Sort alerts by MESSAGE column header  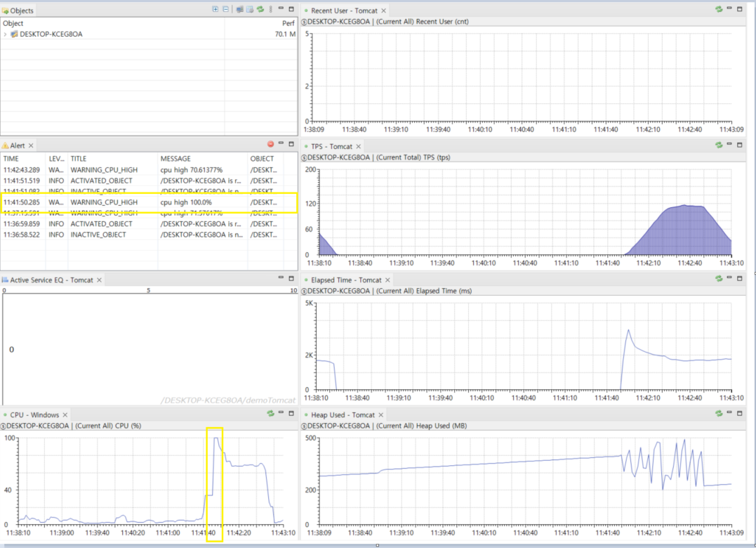[202, 159]
